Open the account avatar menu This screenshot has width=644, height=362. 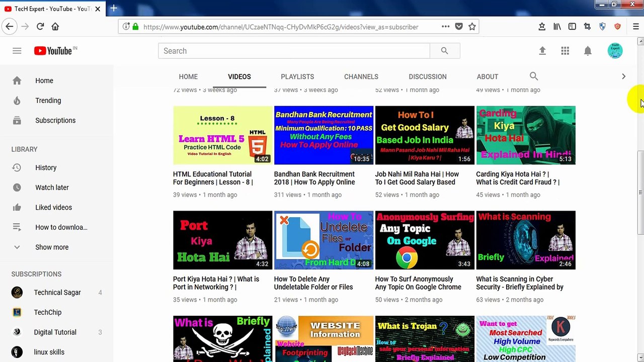click(615, 51)
